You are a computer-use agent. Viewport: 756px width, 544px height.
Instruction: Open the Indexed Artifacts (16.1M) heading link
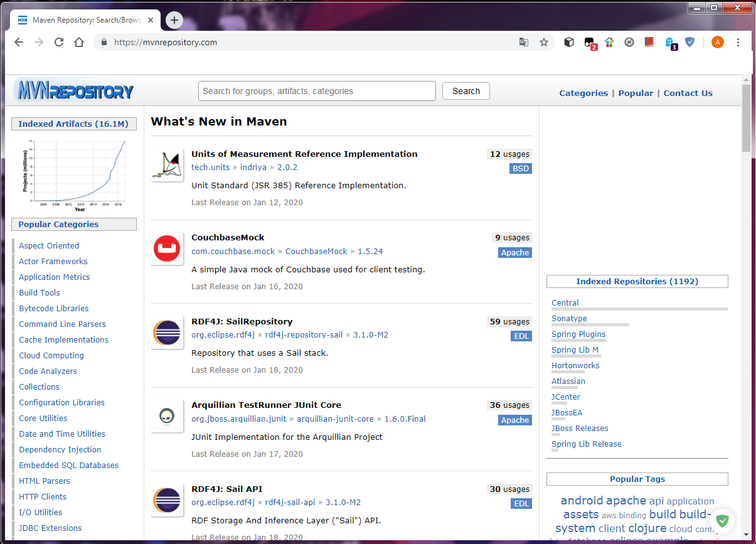73,124
